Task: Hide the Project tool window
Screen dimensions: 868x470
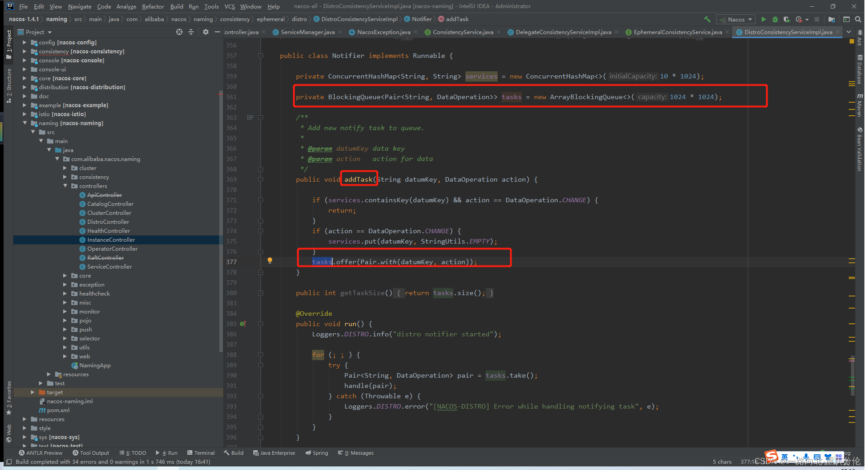Action: click(217, 32)
